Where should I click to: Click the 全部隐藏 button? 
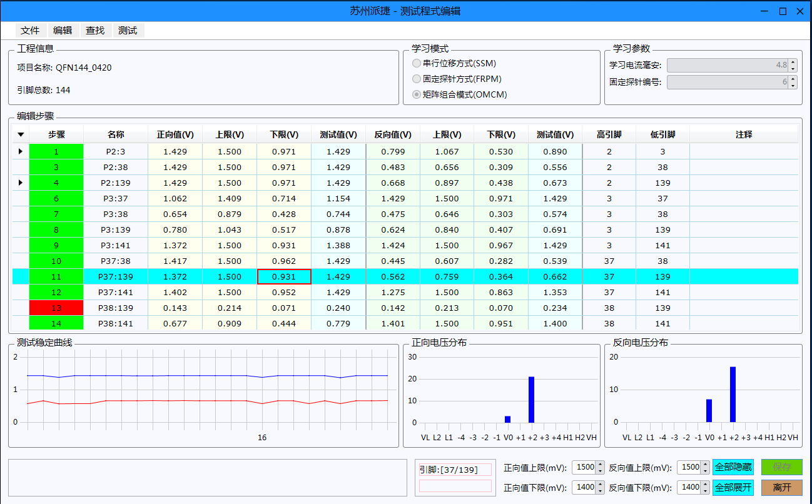(x=733, y=467)
